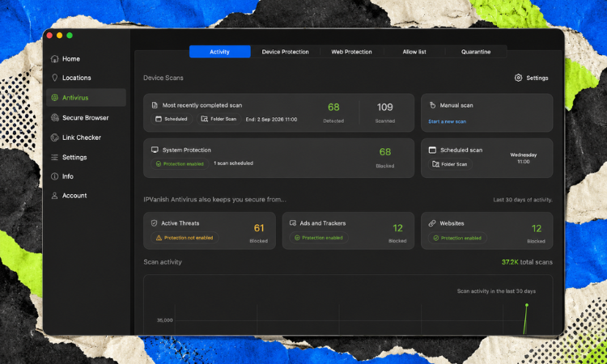Click the folder icon in the Scheduled scan card's Folder Scan chip
The height and width of the screenshot is (364, 607).
(435, 164)
